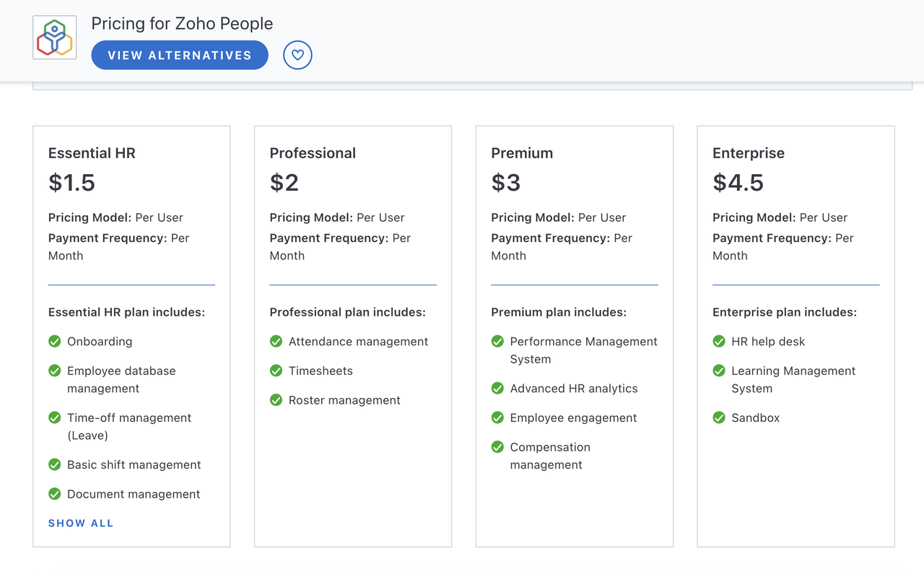Click the Timesheets feature text
This screenshot has height=570, width=924.
321,371
